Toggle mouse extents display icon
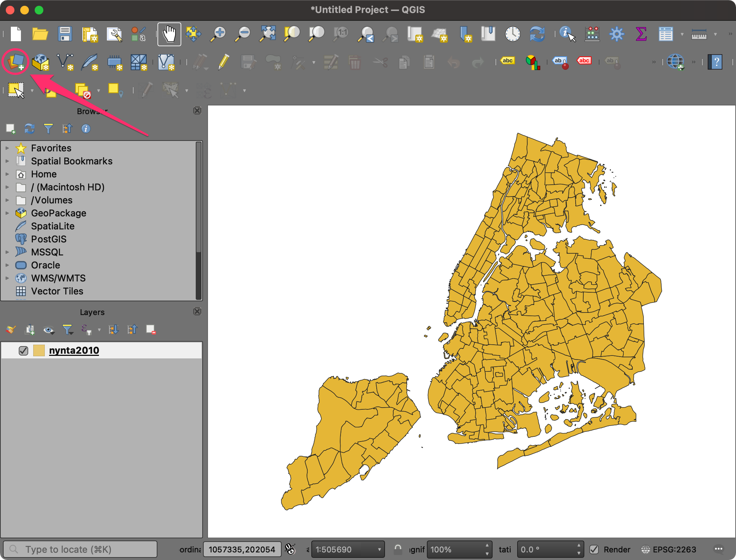 coord(290,549)
